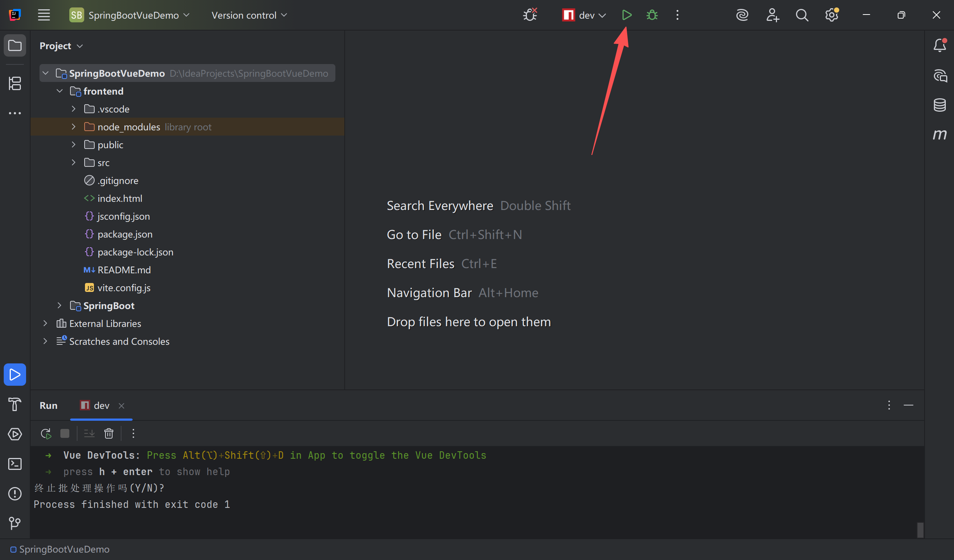
Task: Clear console output with trash icon
Action: pos(109,433)
